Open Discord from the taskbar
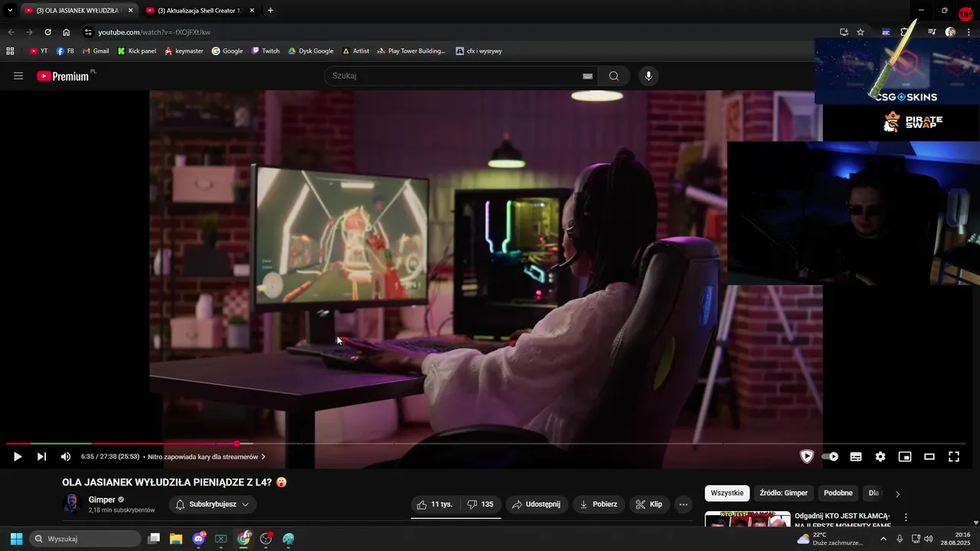The image size is (980, 551). click(x=199, y=539)
